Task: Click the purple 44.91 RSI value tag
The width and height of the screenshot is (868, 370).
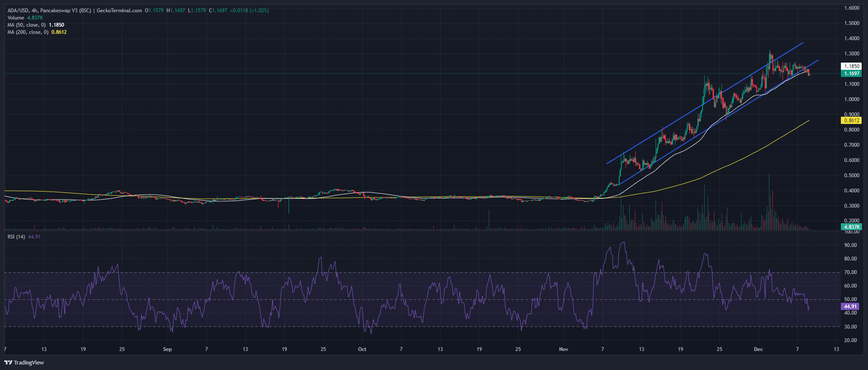Action: point(850,307)
